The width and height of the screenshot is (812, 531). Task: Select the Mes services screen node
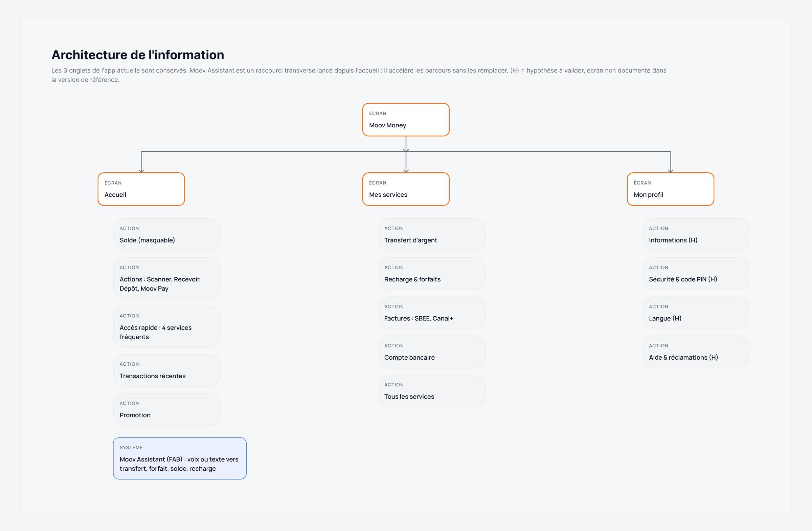(x=406, y=189)
